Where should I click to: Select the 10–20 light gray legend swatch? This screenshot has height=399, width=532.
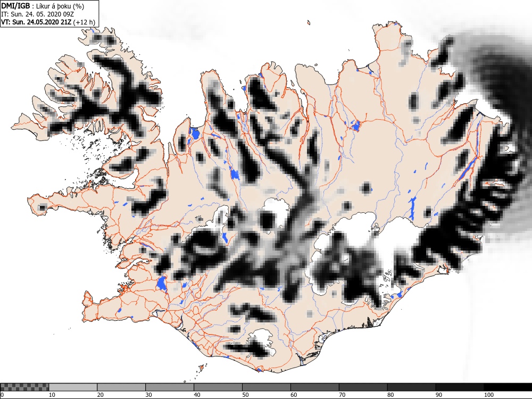73,387
